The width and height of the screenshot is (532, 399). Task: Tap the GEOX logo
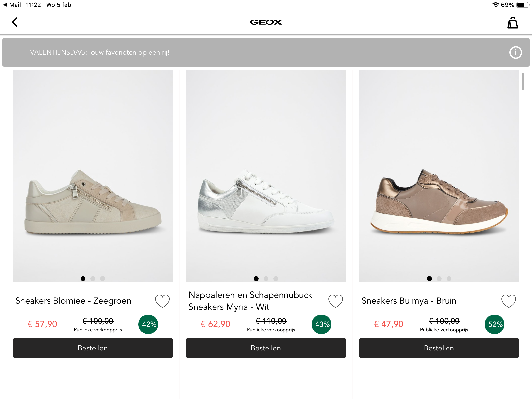pos(266,22)
